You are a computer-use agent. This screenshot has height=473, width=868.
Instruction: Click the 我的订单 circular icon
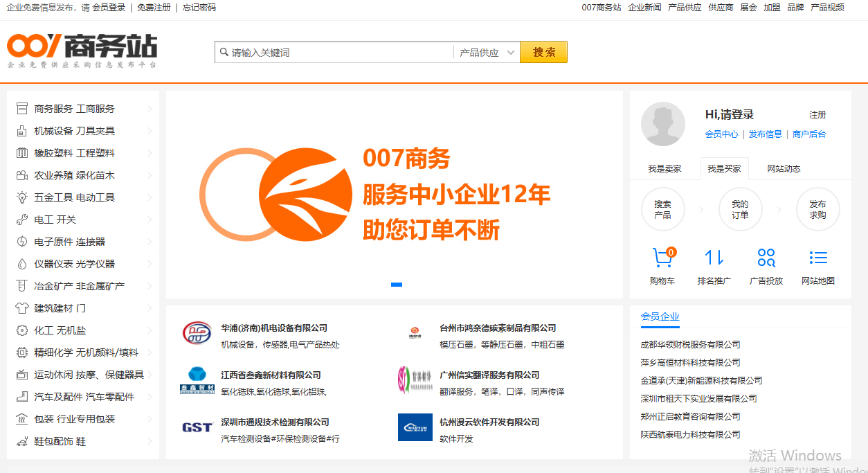tap(740, 208)
